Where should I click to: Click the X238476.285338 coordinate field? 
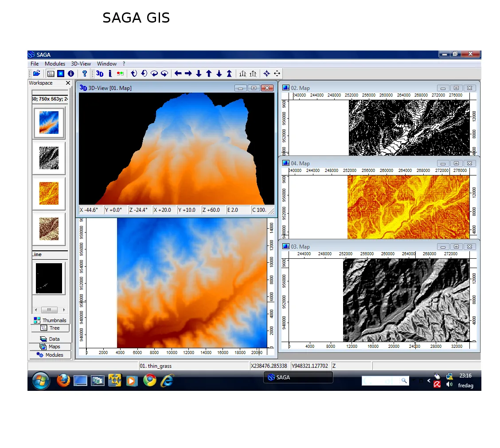click(269, 366)
